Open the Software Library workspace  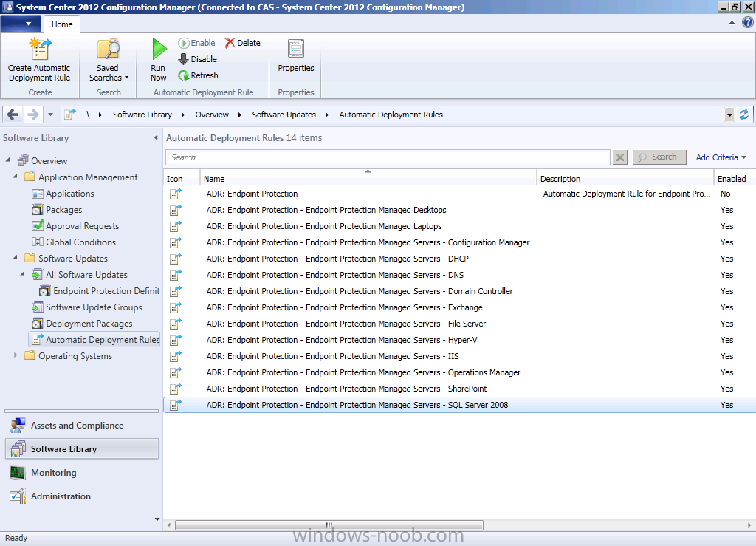(82, 449)
